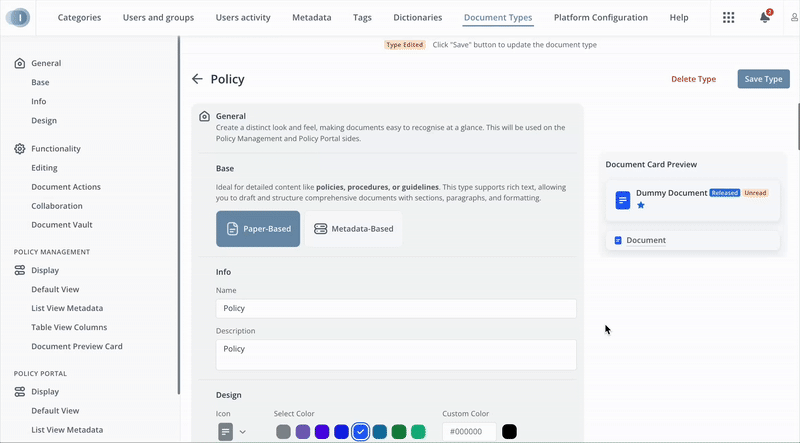The width and height of the screenshot is (800, 443).
Task: Click the Functionality gear icon
Action: (19, 149)
